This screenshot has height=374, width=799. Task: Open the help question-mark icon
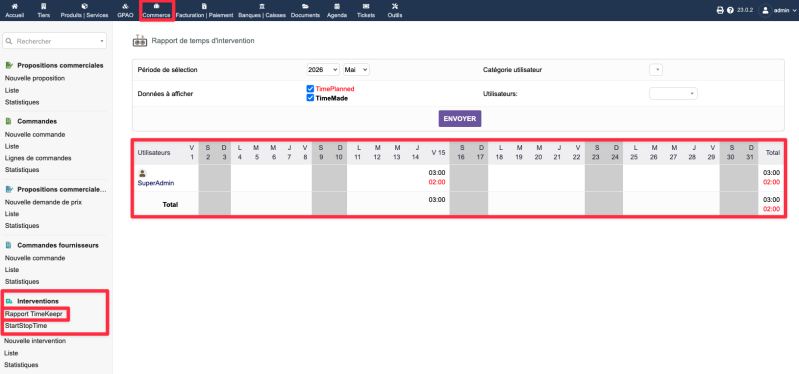[x=730, y=10]
